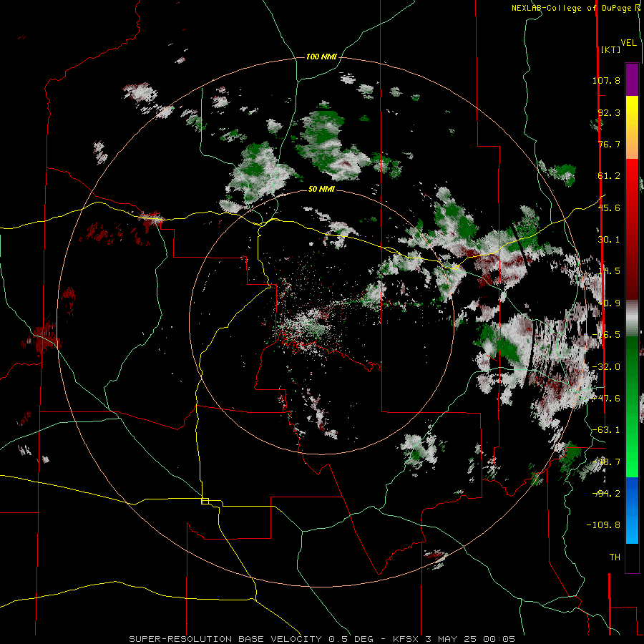Image resolution: width=644 pixels, height=644 pixels.
Task: Click the -94.2 velocity scale value
Action: (x=606, y=493)
